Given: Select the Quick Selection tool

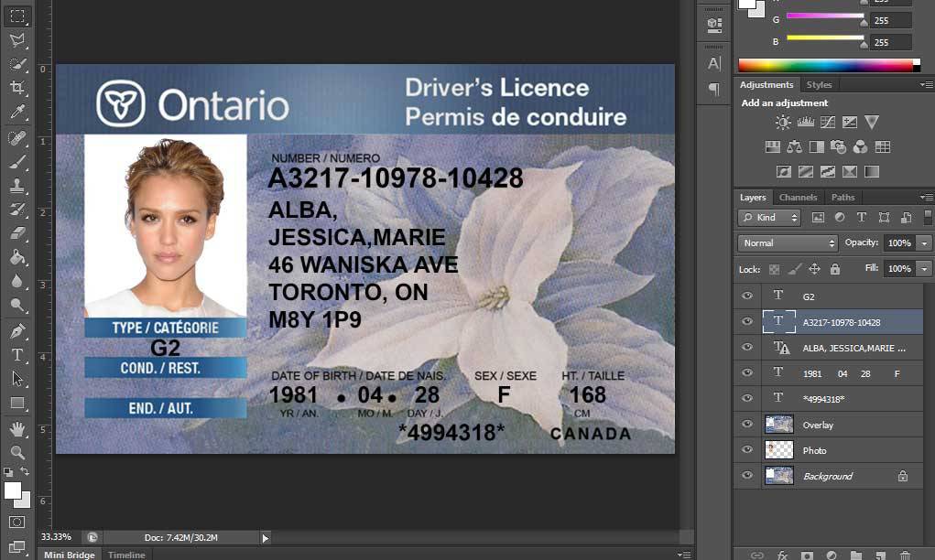Looking at the screenshot, I should coord(17,64).
